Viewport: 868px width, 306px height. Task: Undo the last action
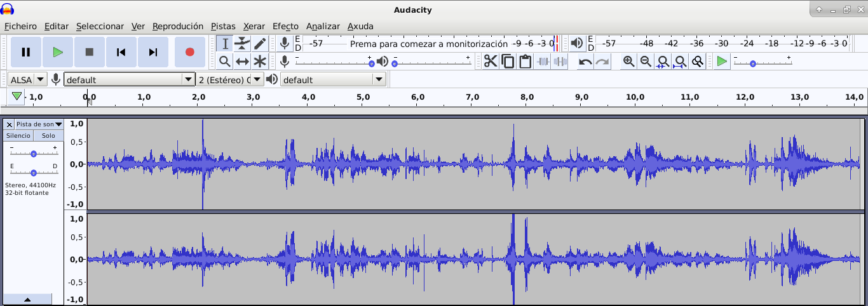point(585,61)
